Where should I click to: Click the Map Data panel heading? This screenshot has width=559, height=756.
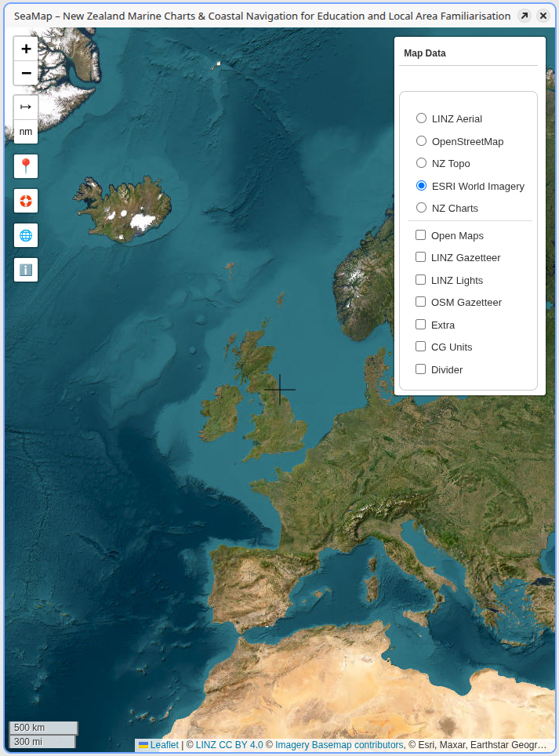click(x=425, y=53)
